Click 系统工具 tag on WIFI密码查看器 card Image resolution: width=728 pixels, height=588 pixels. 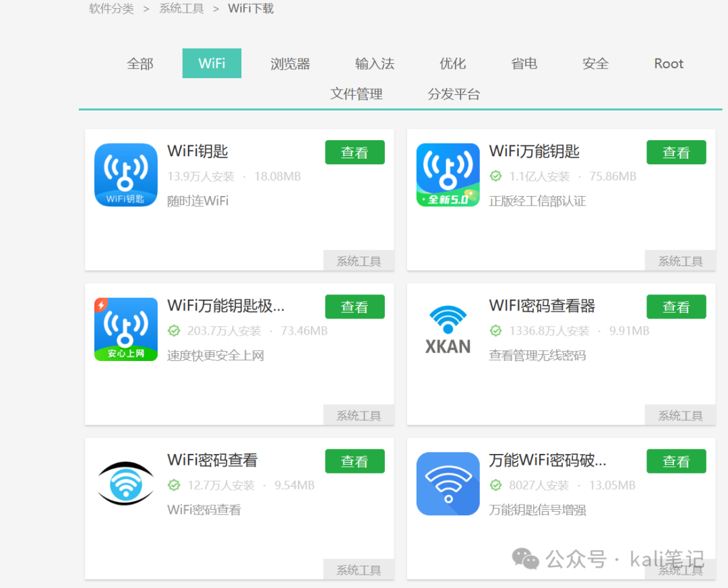tap(680, 416)
